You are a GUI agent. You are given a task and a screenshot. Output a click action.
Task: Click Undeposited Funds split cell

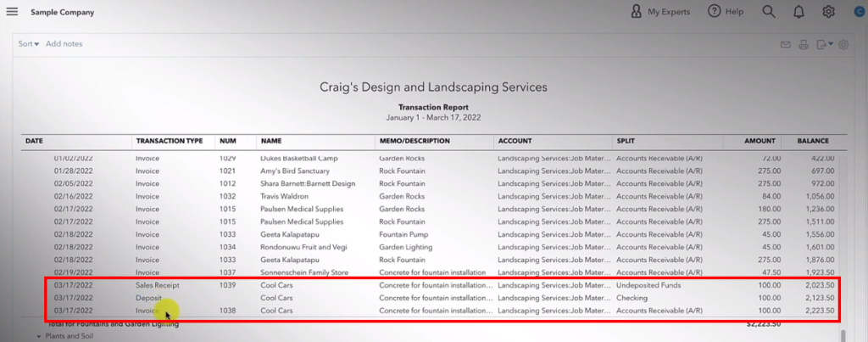648,285
